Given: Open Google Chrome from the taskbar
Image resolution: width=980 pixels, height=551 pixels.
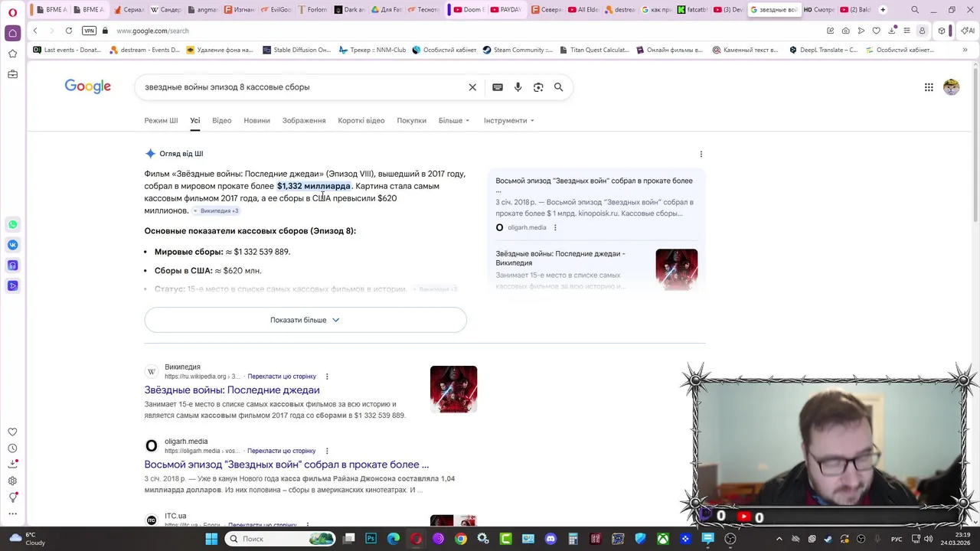Looking at the screenshot, I should coord(460,539).
